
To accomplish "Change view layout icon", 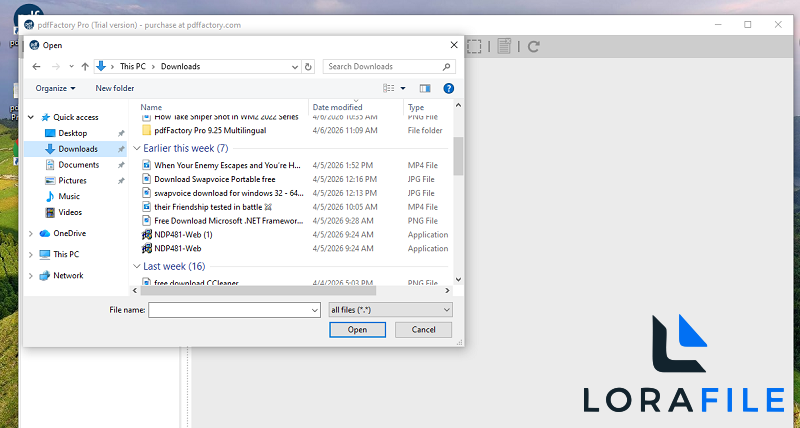I will (389, 88).
